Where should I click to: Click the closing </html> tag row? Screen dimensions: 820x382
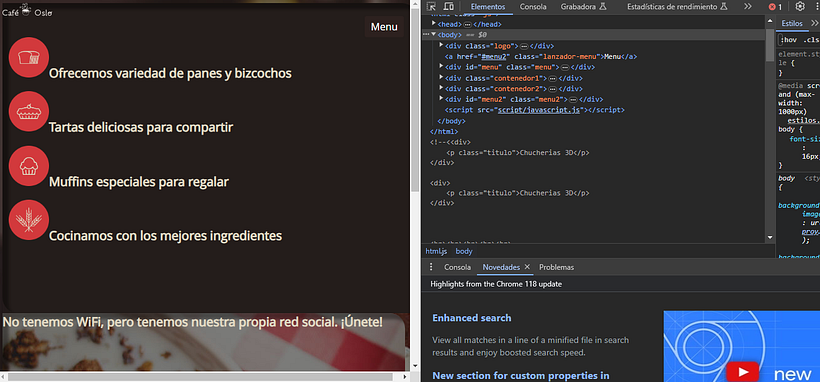point(443,131)
